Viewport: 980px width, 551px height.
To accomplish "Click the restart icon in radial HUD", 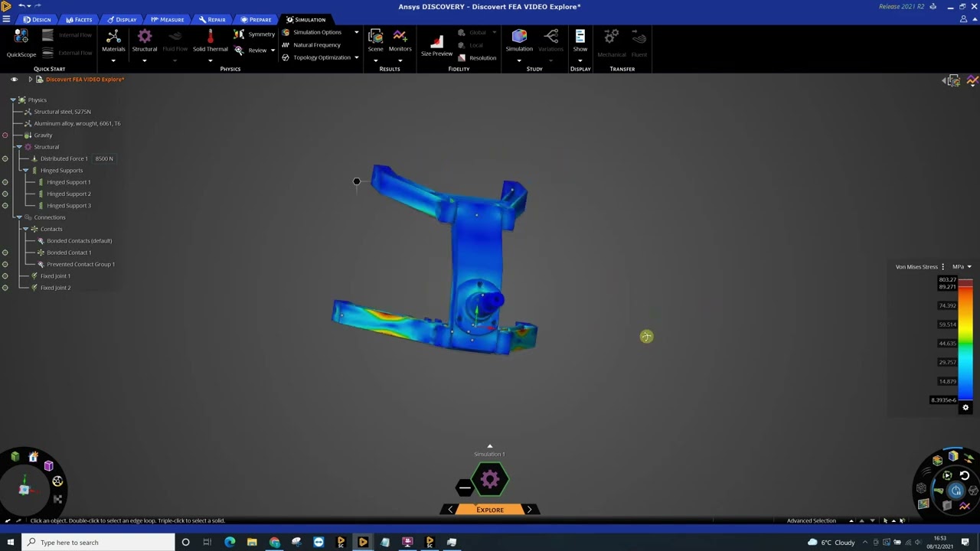I will click(965, 475).
